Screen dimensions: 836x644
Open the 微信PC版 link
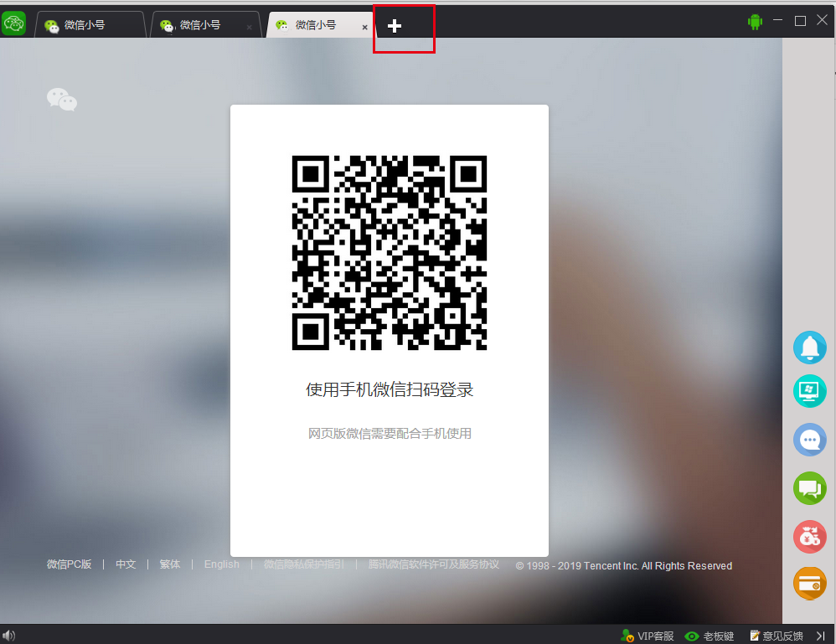coord(70,564)
